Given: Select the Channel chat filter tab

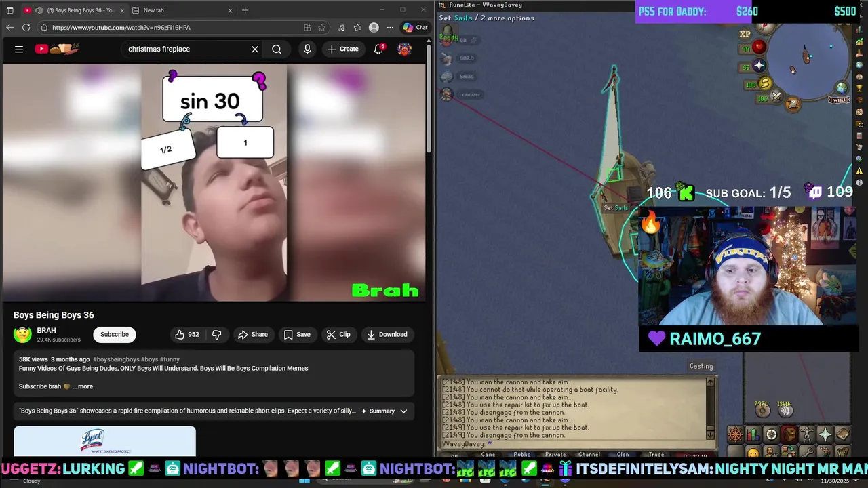Looking at the screenshot, I should (589, 454).
